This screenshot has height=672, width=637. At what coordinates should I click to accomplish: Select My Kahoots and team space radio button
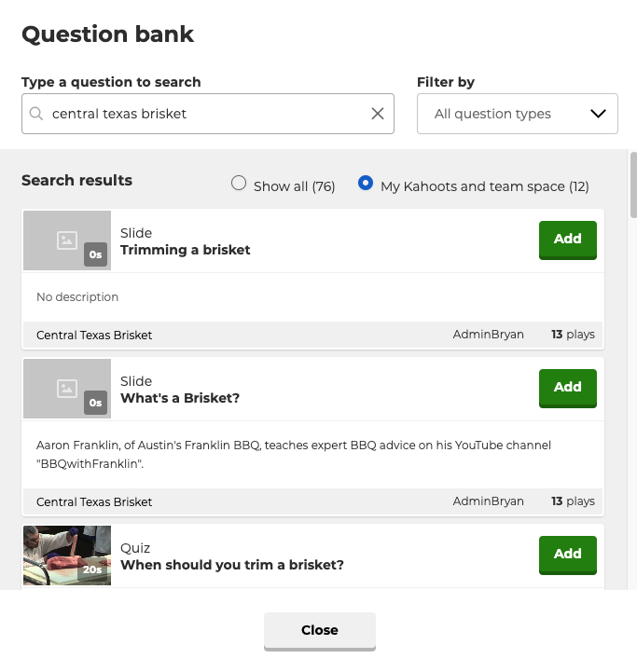coord(366,183)
